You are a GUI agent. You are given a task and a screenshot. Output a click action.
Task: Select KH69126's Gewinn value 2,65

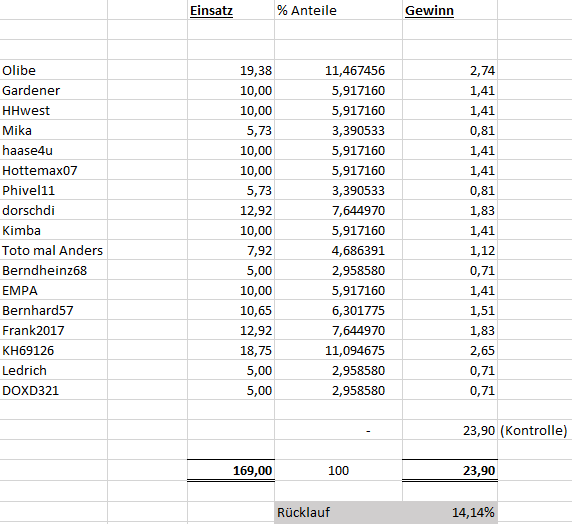click(x=450, y=350)
